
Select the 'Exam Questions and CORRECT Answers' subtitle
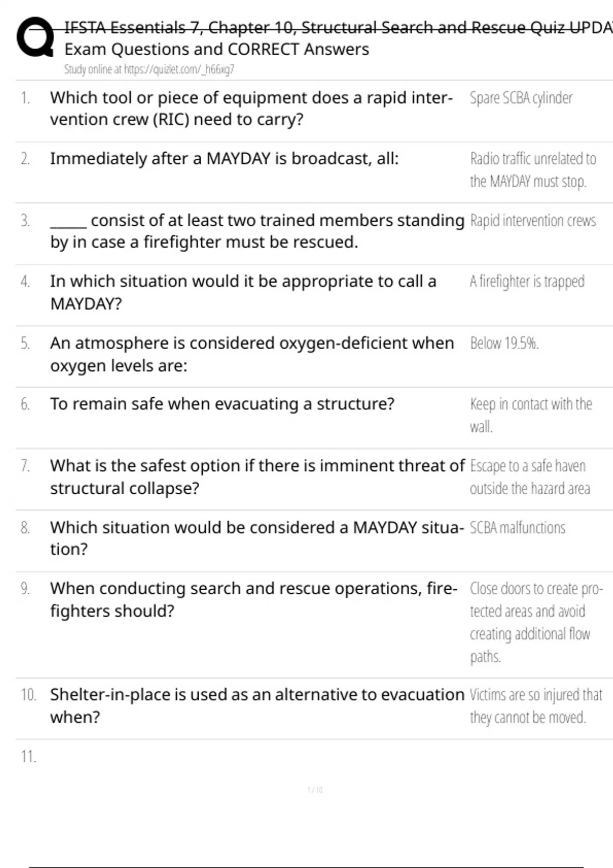point(217,50)
